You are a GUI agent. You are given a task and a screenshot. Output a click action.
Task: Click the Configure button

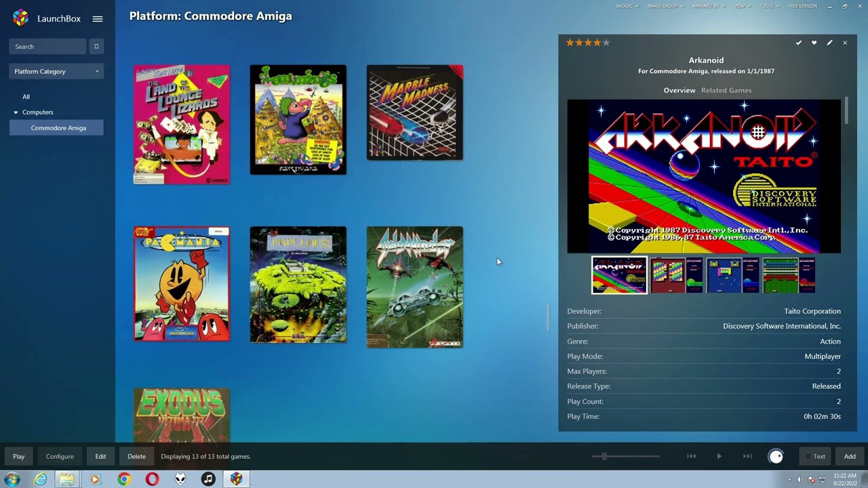pyautogui.click(x=60, y=456)
